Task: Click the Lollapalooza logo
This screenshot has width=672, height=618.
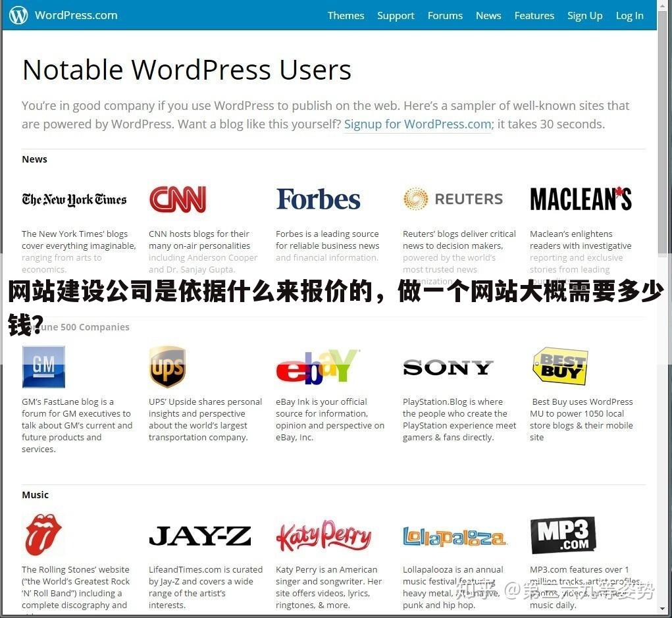Action: point(455,536)
